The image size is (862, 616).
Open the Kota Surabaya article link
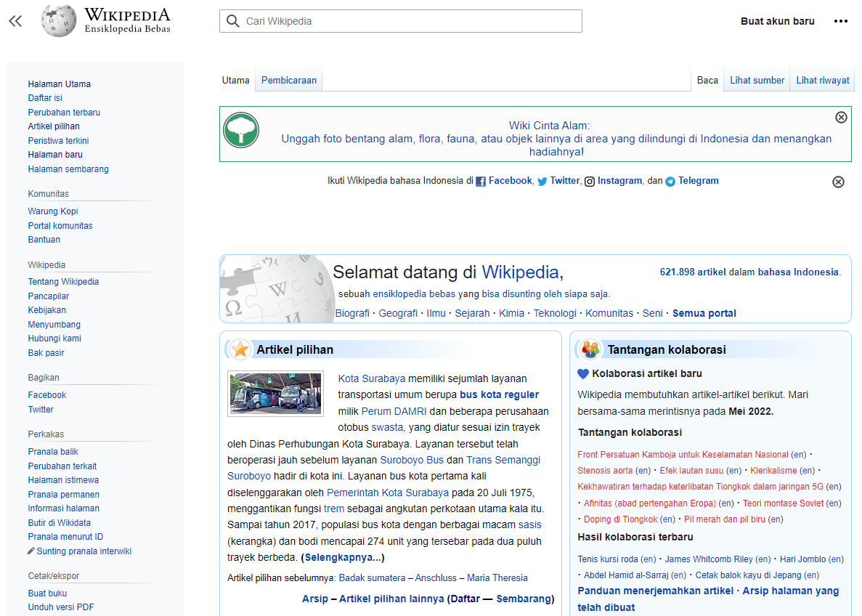[x=372, y=378]
